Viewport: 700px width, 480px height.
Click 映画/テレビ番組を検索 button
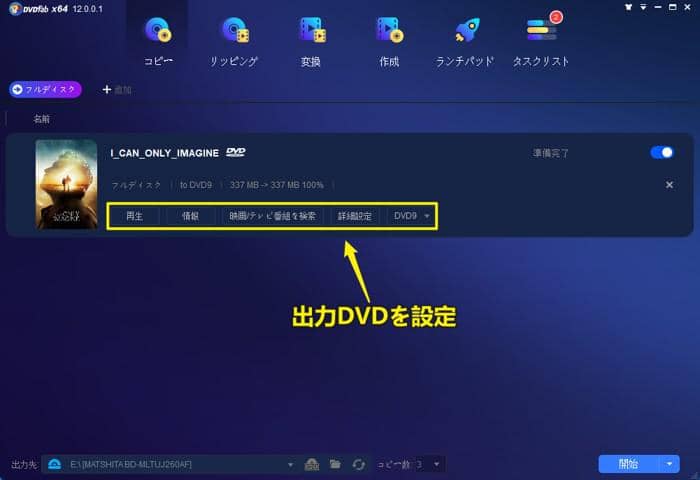click(x=273, y=216)
